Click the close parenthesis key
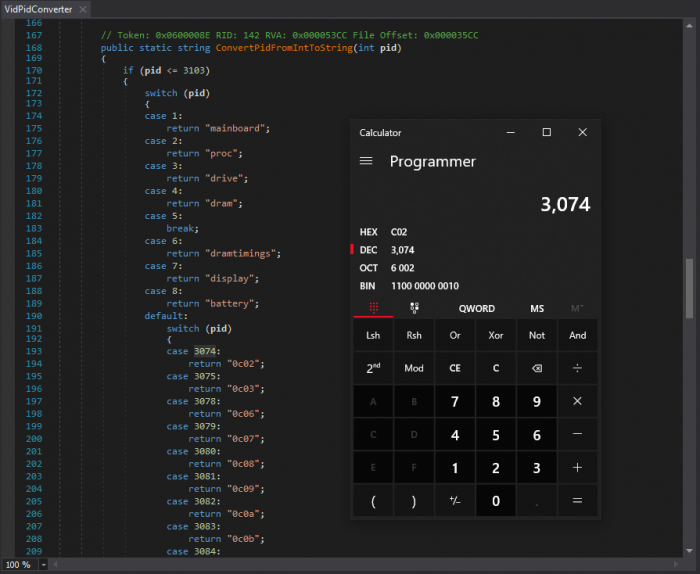The height and width of the screenshot is (574, 700). point(414,501)
